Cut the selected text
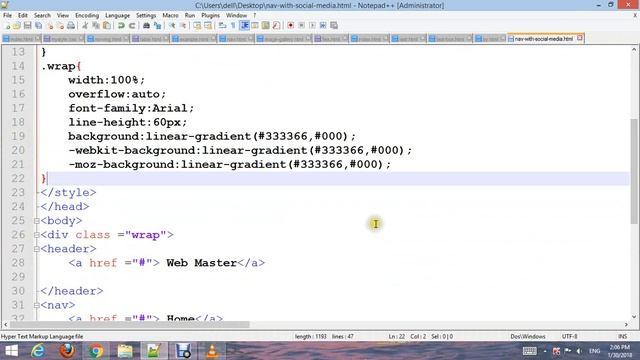Image resolution: width=640 pixels, height=360 pixels. coord(85,25)
